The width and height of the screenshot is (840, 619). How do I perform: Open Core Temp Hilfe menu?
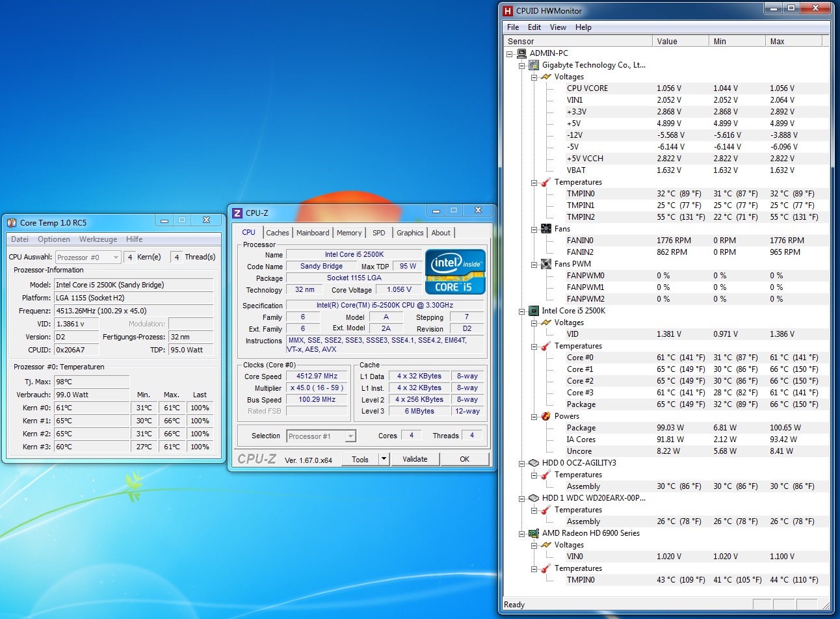[x=135, y=239]
